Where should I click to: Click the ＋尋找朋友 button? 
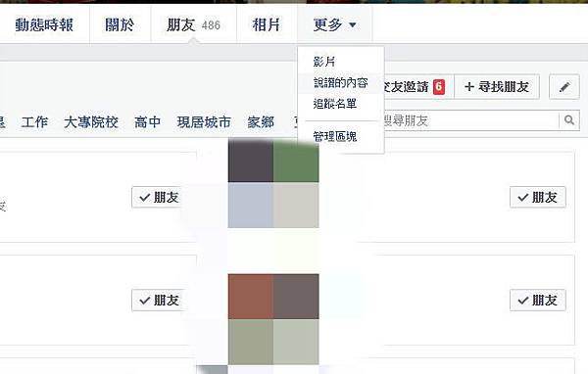coord(497,87)
